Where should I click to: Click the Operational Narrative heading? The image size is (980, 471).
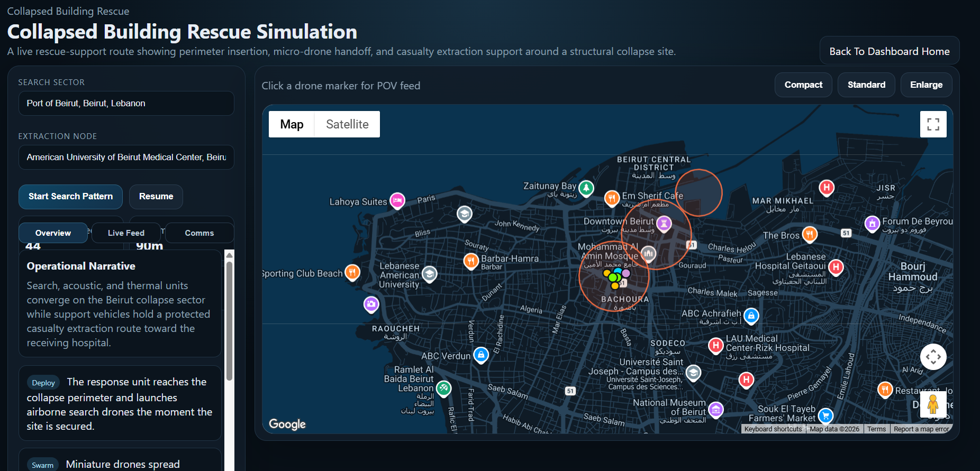(81, 266)
